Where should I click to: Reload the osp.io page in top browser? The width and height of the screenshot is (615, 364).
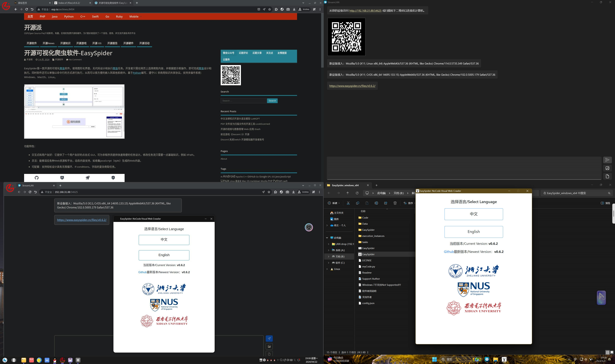click(26, 9)
